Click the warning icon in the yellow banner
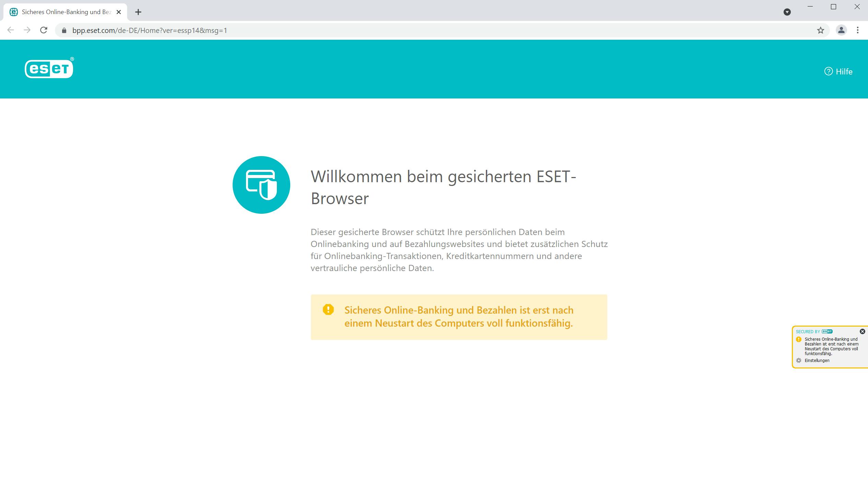Image resolution: width=868 pixels, height=492 pixels. [328, 310]
